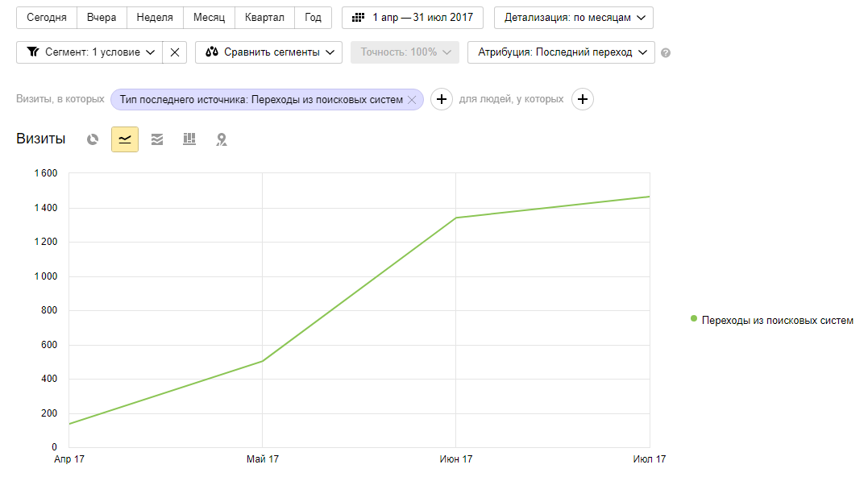Expand the 'Сравнить сегменты' dropdown
Screen dimensions: 868x502
tap(268, 52)
